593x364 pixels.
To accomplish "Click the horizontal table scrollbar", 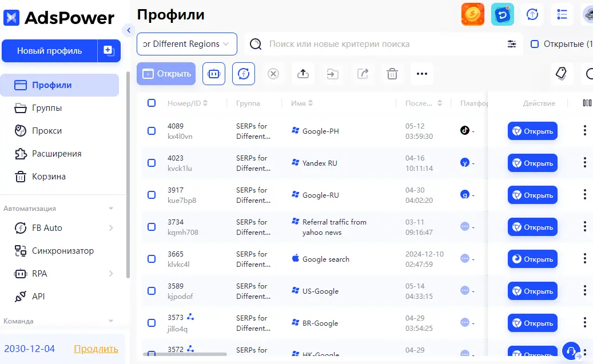I will (185, 354).
